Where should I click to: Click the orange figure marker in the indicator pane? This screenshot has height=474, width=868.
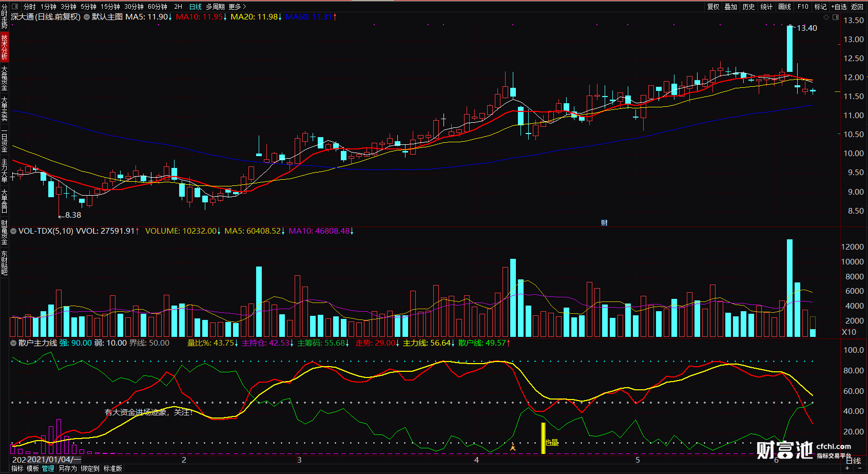point(512,447)
